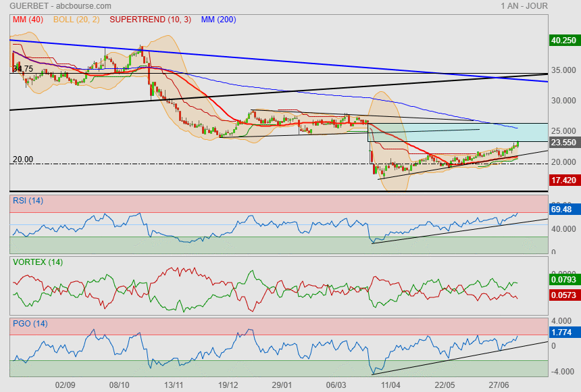This screenshot has height=392, width=581.
Task: Select the black 23.550 current price tag
Action: (x=563, y=143)
